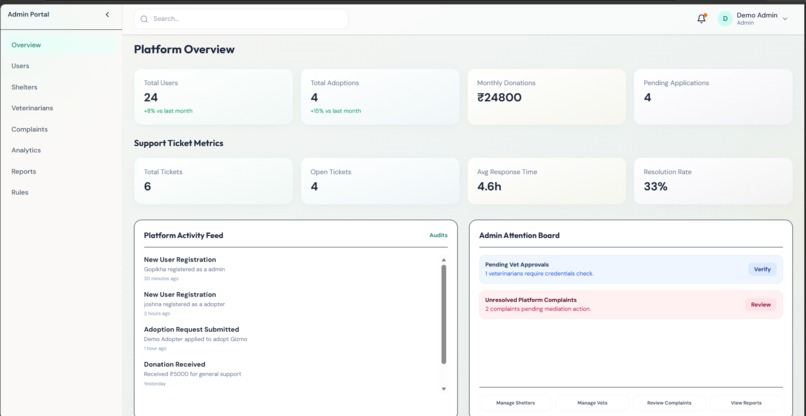Screen dimensions: 806x416
Task: Select the Pending Applications card
Action: pyautogui.click(x=713, y=97)
